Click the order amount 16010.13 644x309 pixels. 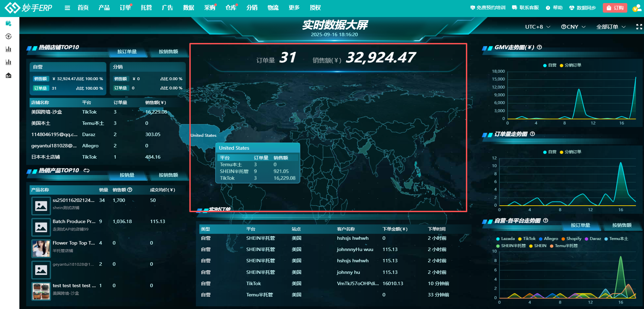pyautogui.click(x=393, y=283)
